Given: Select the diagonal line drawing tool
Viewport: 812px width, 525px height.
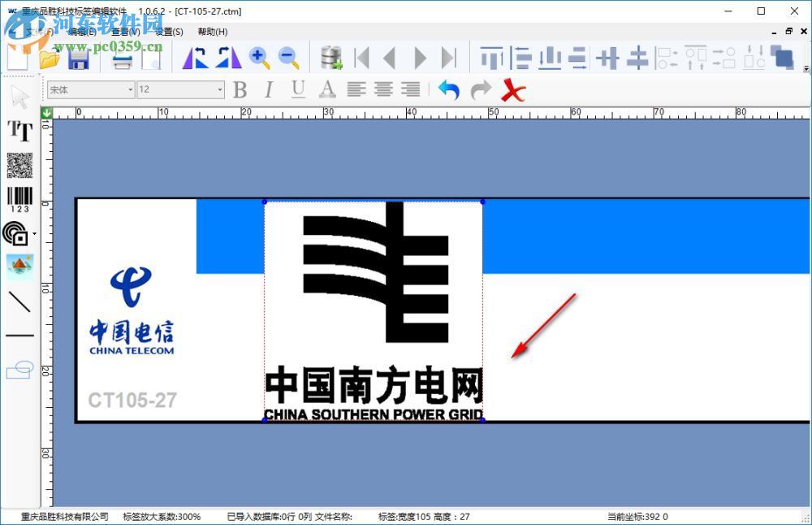Looking at the screenshot, I should tap(19, 302).
